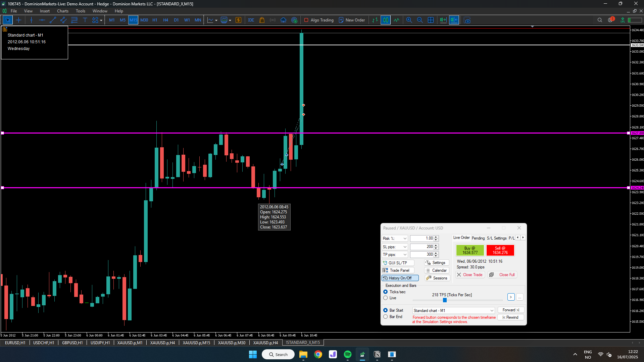
Task: Click the Buy @ 1634.577 button
Action: point(470,251)
